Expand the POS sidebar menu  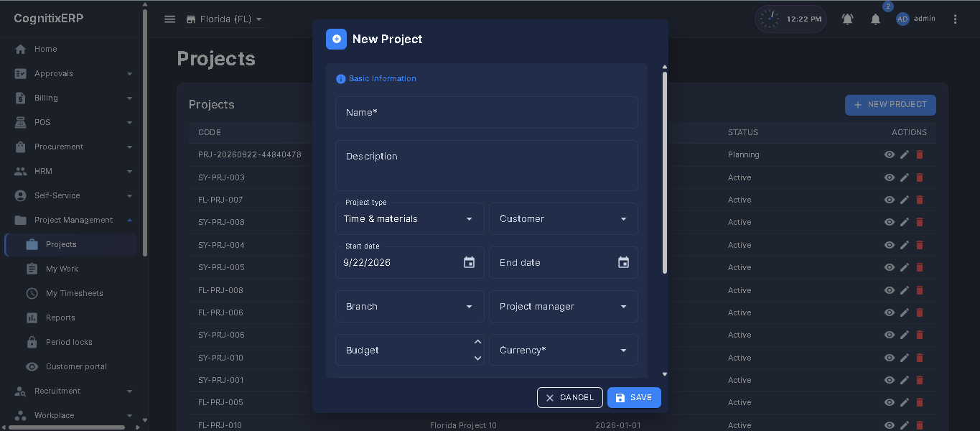pyautogui.click(x=72, y=122)
